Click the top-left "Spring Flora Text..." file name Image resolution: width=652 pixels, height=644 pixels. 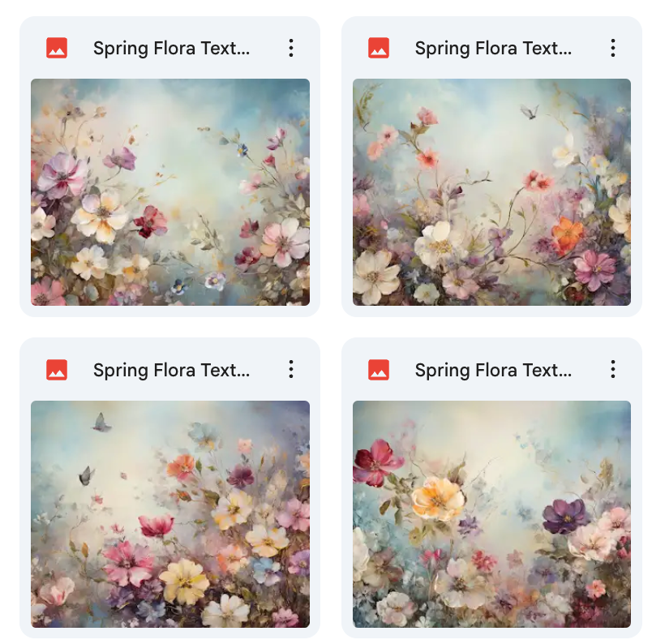point(171,48)
